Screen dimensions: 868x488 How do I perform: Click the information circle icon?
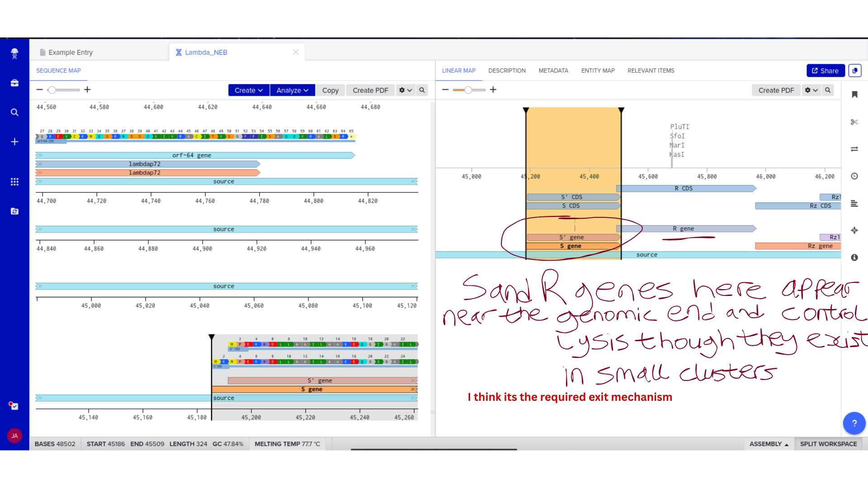(854, 258)
